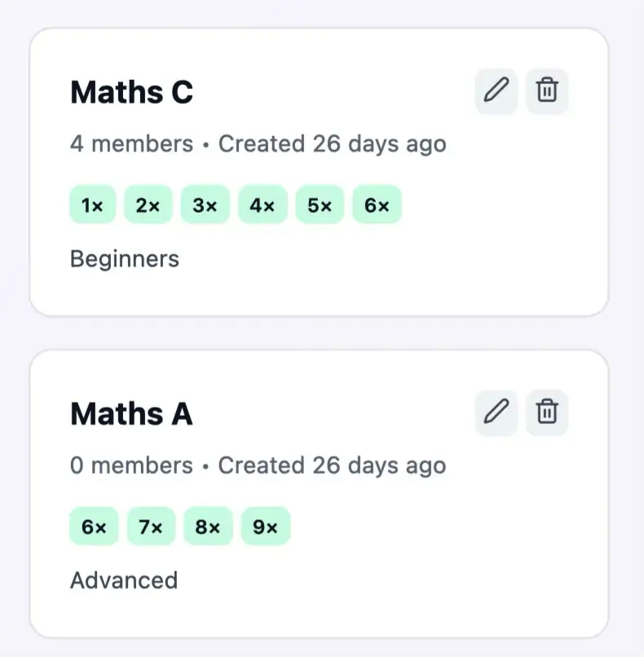Open the Maths A group title
Image resolution: width=644 pixels, height=657 pixels.
click(131, 414)
